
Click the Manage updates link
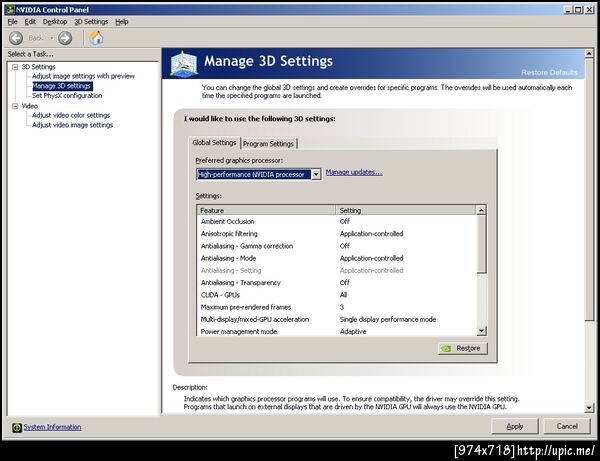point(354,172)
